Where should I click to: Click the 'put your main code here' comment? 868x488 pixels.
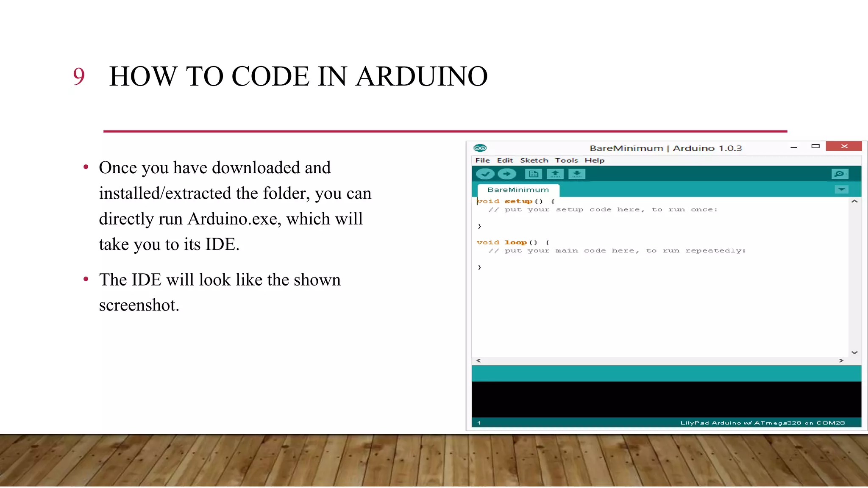[x=617, y=251]
